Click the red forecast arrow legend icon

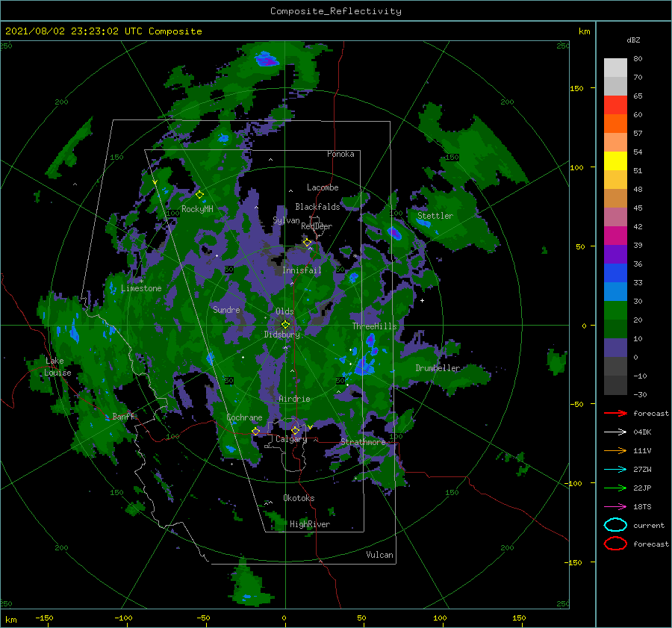point(615,413)
